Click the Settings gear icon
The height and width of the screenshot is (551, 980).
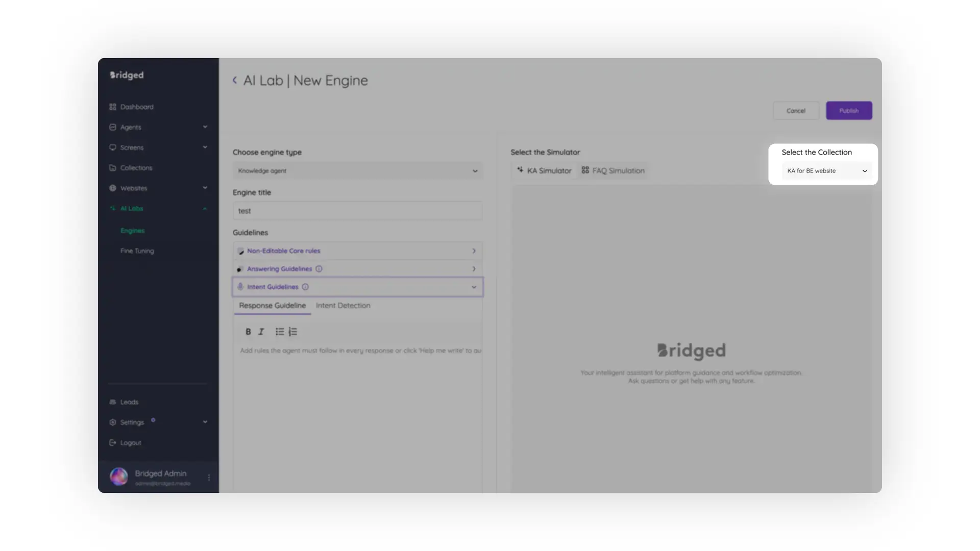(113, 422)
